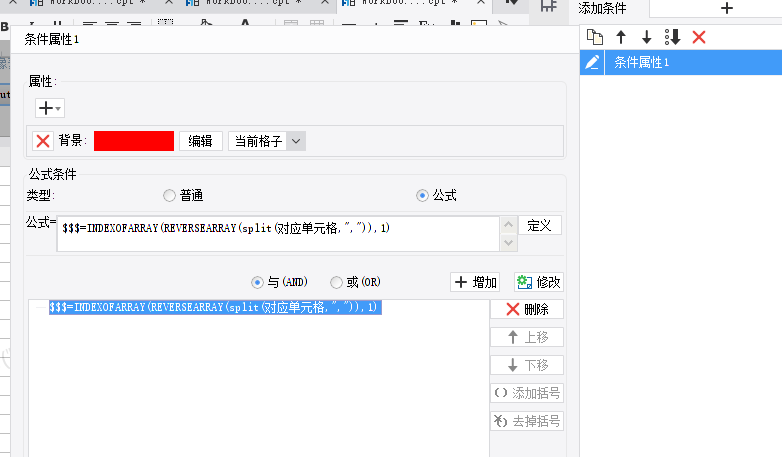The image size is (782, 457).
Task: Open the 当前格子 scope dropdown
Action: click(267, 141)
